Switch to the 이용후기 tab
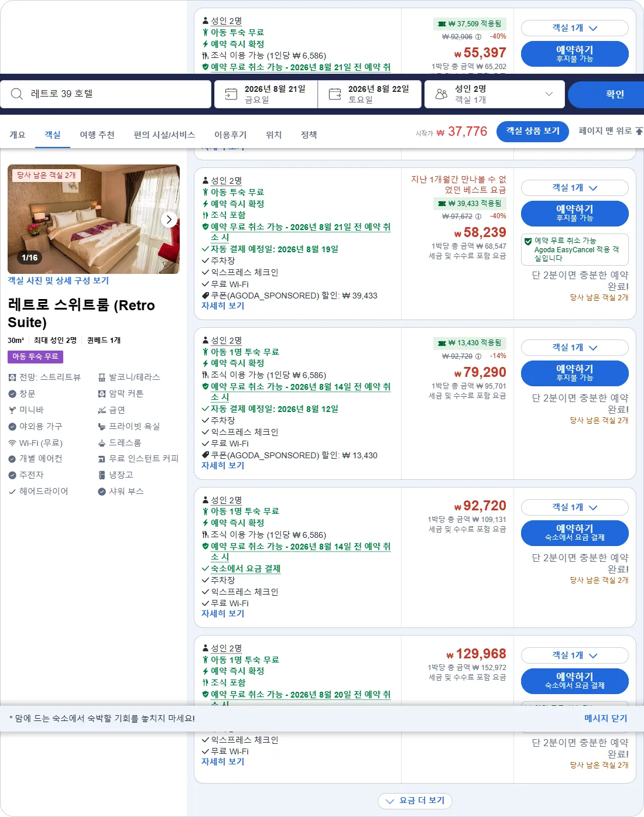 coord(231,135)
